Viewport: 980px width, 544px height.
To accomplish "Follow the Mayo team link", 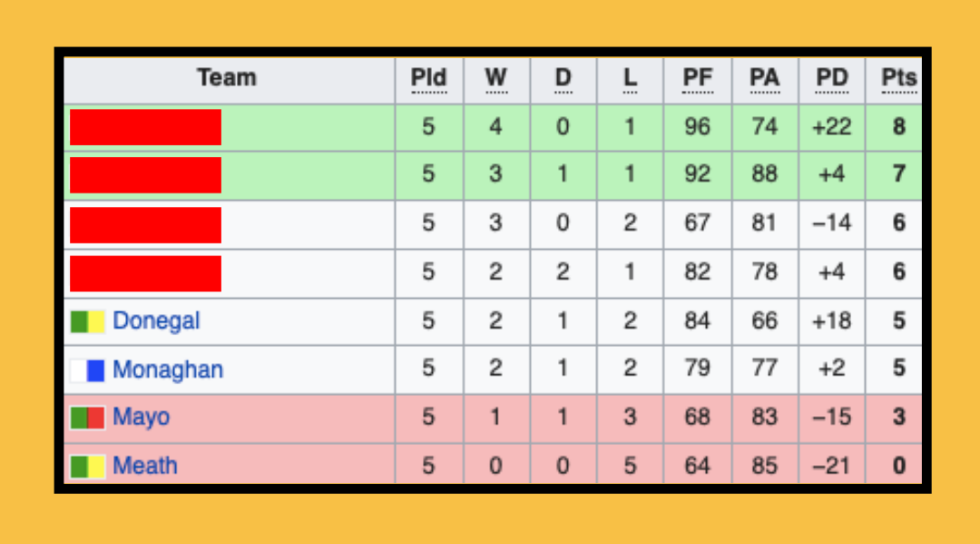I will point(141,418).
